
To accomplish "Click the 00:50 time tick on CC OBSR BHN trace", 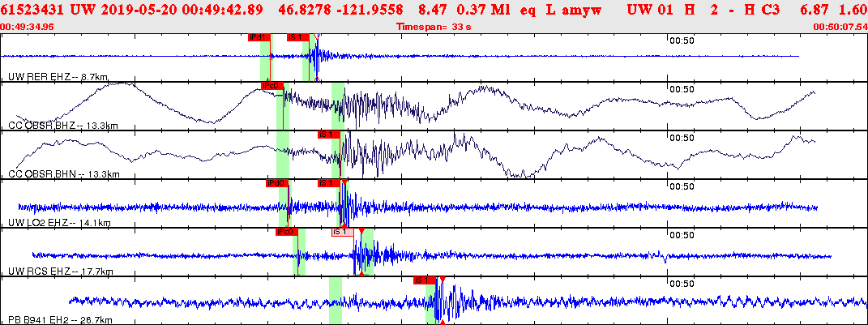I will [x=682, y=138].
